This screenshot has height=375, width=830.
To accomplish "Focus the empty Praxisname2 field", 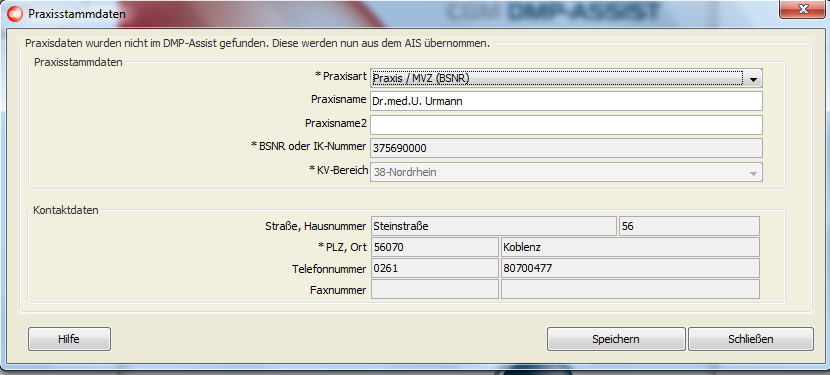I will click(566, 125).
